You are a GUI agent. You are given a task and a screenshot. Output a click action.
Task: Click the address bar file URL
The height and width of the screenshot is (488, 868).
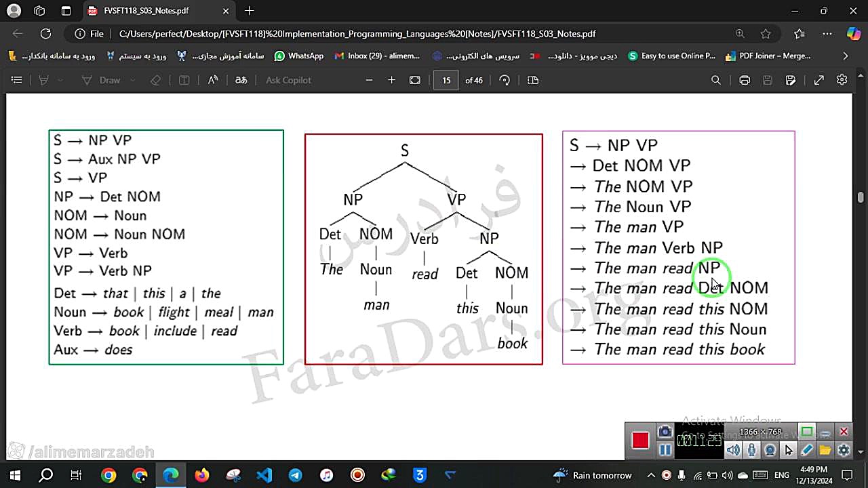tap(357, 34)
